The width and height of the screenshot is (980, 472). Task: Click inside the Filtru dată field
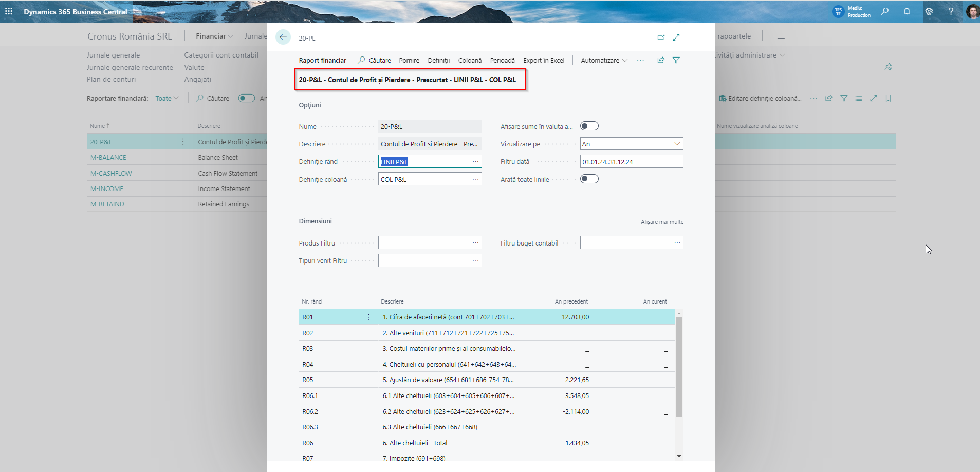point(631,161)
